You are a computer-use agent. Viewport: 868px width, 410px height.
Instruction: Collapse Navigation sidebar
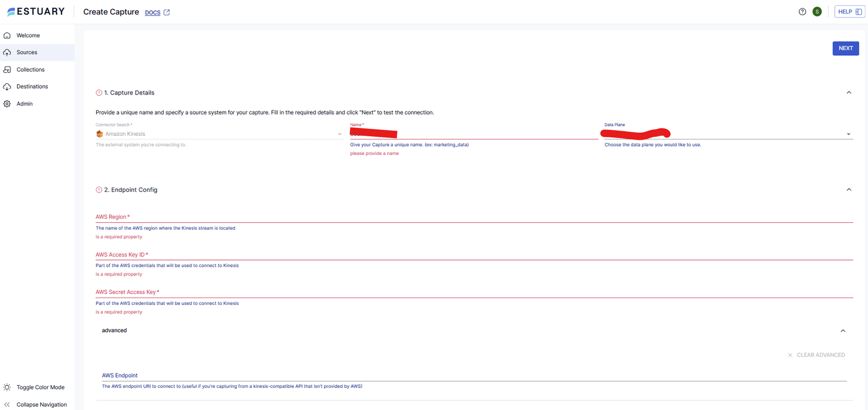[36, 404]
